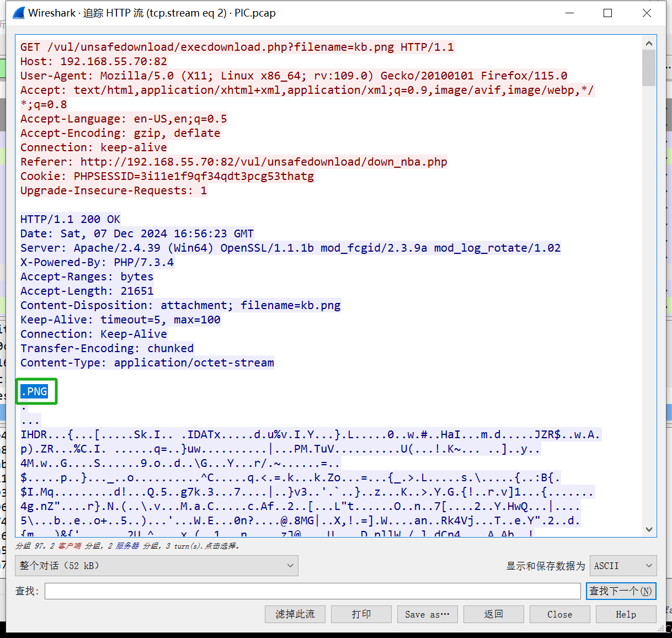The height and width of the screenshot is (638, 672).
Task: Open Help for the stream dialog
Action: [626, 614]
